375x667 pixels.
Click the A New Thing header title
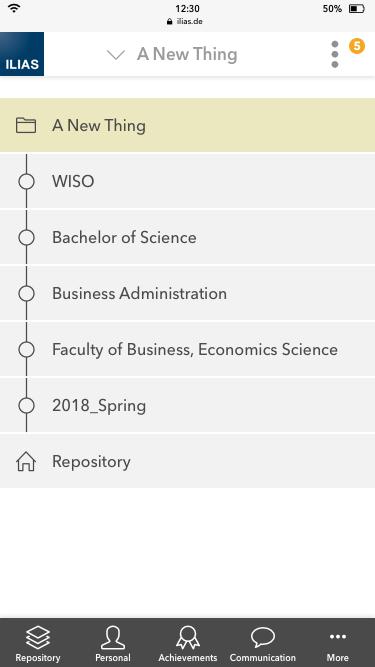point(187,54)
